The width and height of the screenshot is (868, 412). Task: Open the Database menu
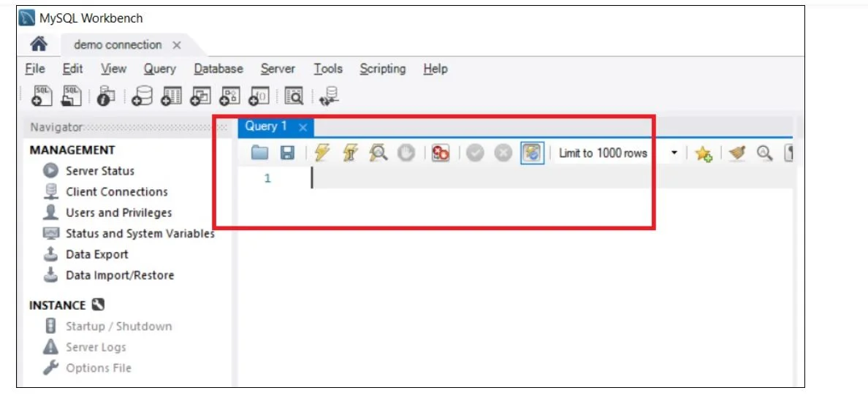[x=218, y=69]
